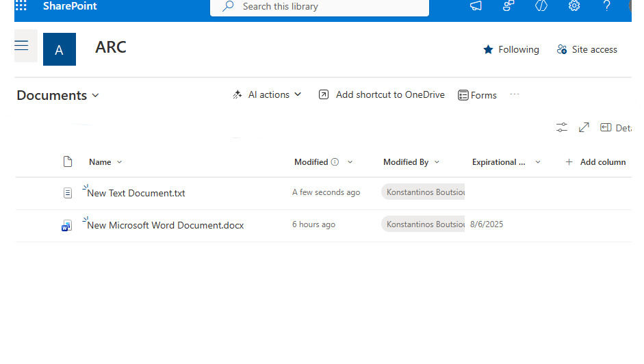Click the Search this library field
The width and height of the screenshot is (644, 364).
click(320, 7)
